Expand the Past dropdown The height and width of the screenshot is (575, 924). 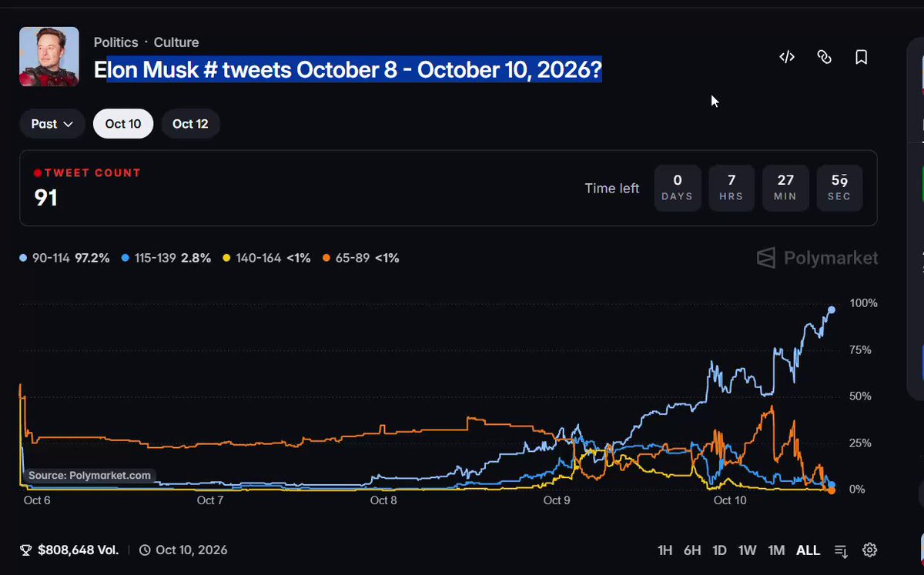pos(52,124)
